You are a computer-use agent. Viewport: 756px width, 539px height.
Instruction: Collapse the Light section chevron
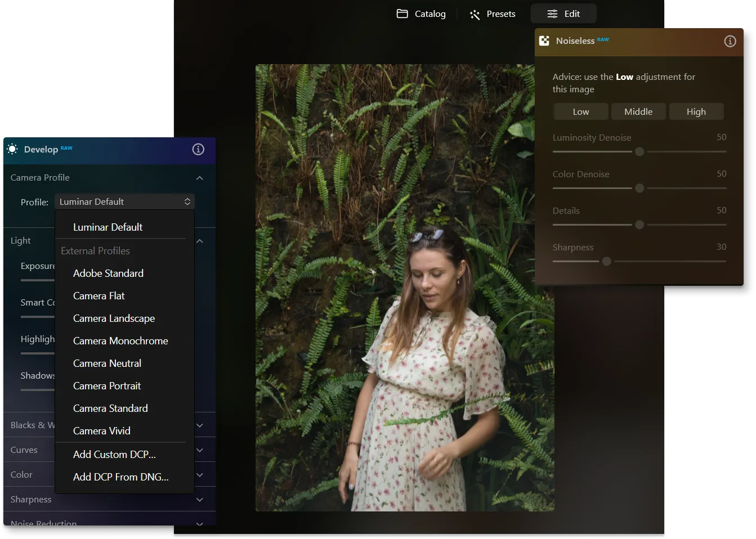199,241
